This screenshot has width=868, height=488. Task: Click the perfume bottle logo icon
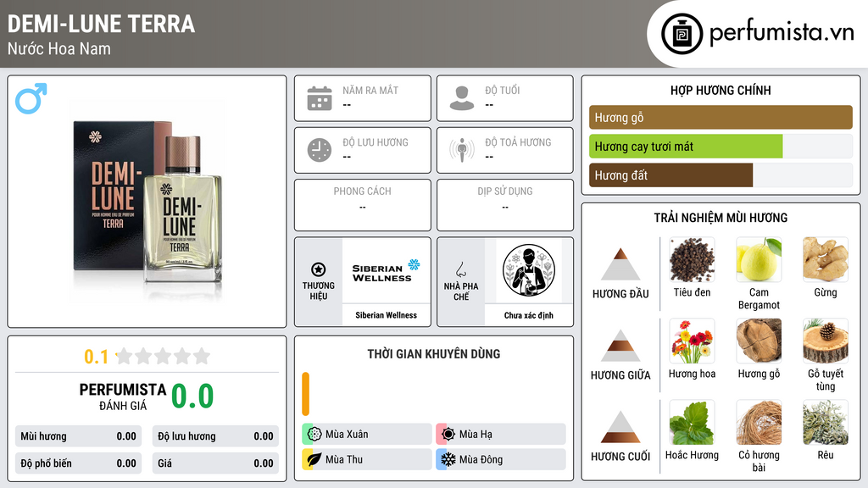tap(682, 34)
